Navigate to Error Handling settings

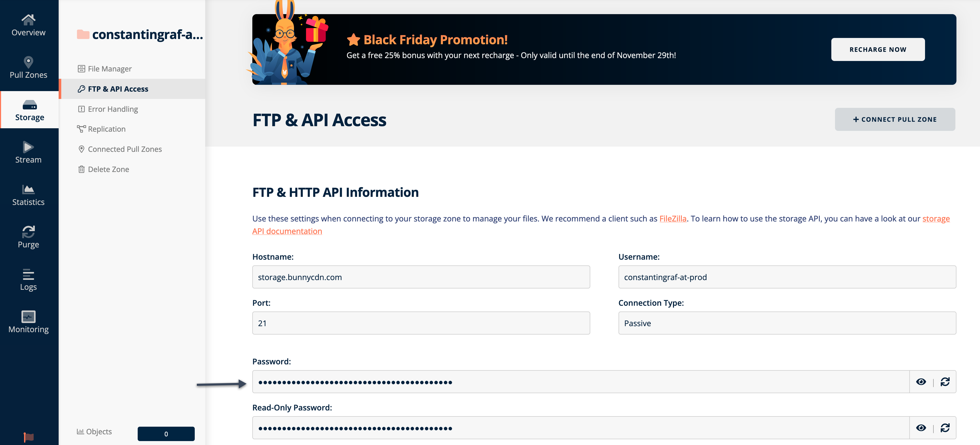point(113,108)
